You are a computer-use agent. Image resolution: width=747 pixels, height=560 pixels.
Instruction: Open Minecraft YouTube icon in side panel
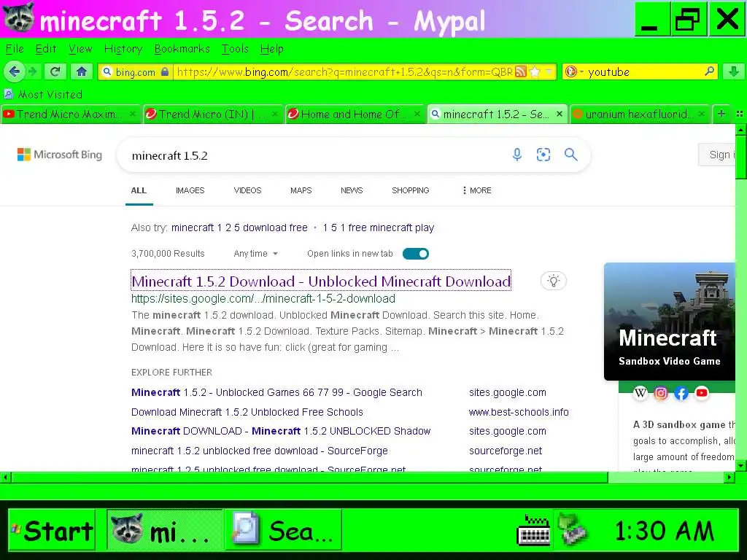point(702,393)
